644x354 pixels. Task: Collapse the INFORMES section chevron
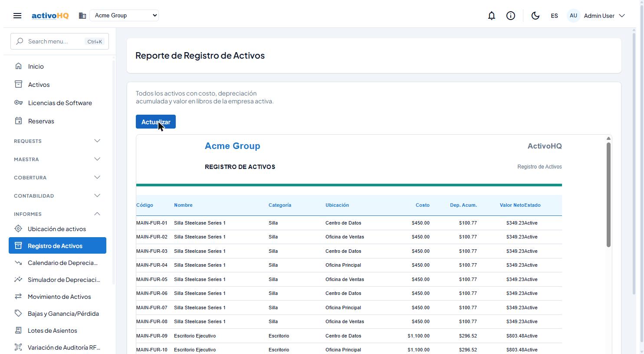(x=97, y=214)
